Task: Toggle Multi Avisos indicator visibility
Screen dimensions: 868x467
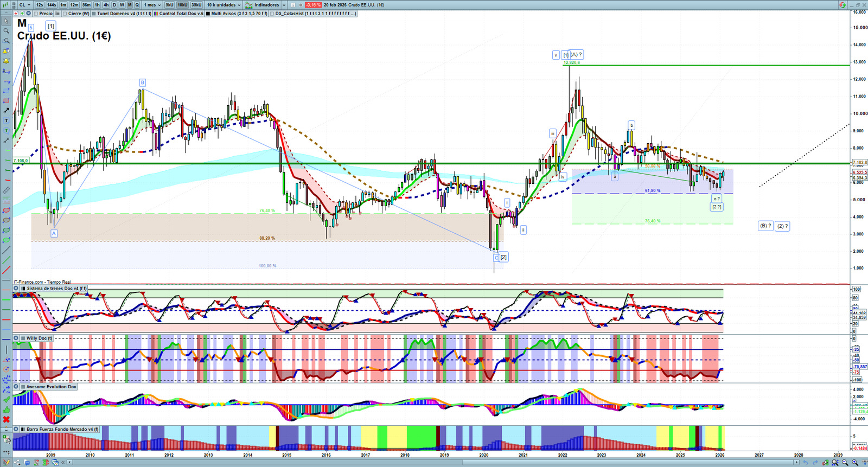Action: (x=208, y=14)
